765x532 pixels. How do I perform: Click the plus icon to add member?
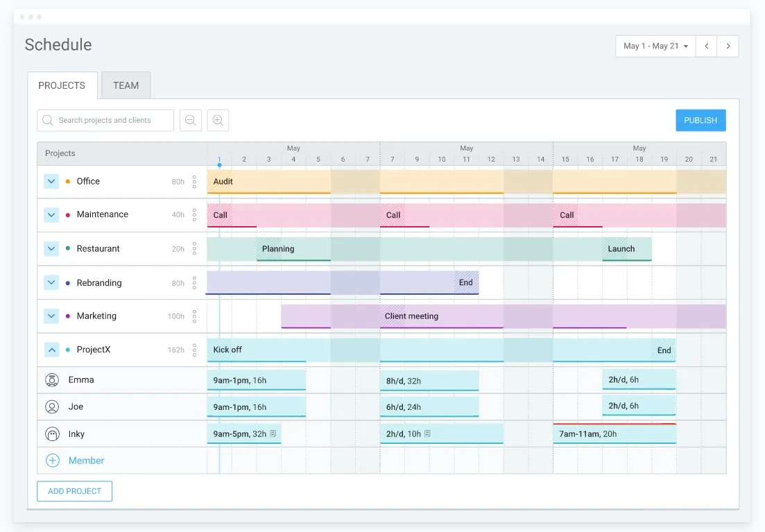52,461
